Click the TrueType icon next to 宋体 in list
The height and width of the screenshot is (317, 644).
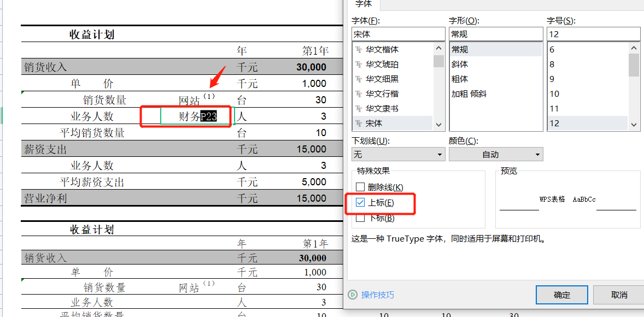(x=359, y=123)
